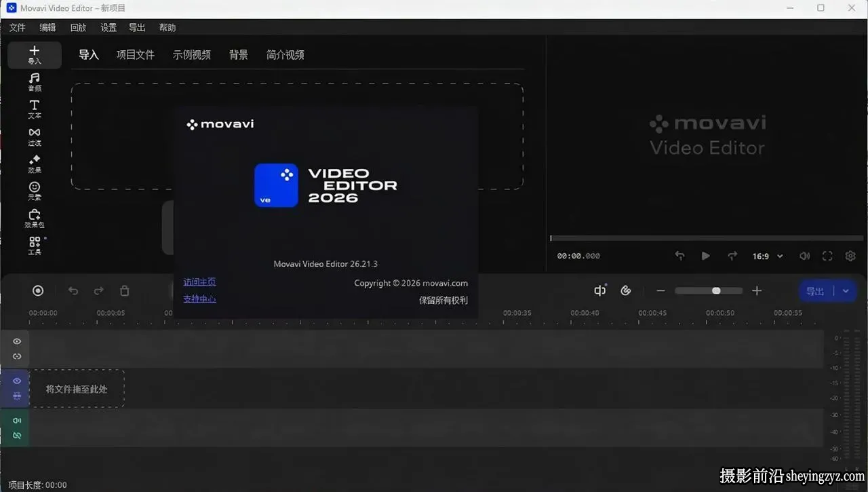The width and height of the screenshot is (868, 492).
Task: Toggle unlink icon on the audio track
Action: click(x=17, y=435)
